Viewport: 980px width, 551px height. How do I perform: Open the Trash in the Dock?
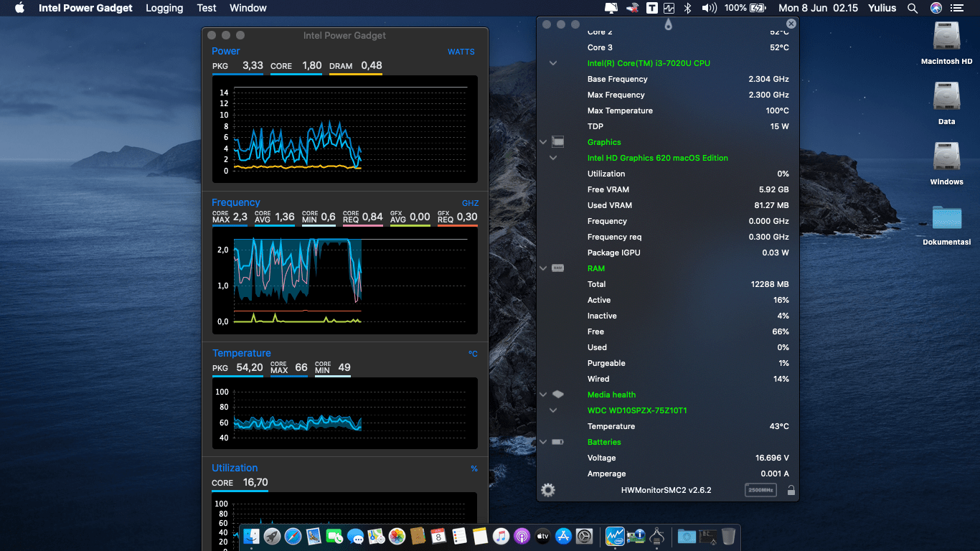tap(728, 536)
